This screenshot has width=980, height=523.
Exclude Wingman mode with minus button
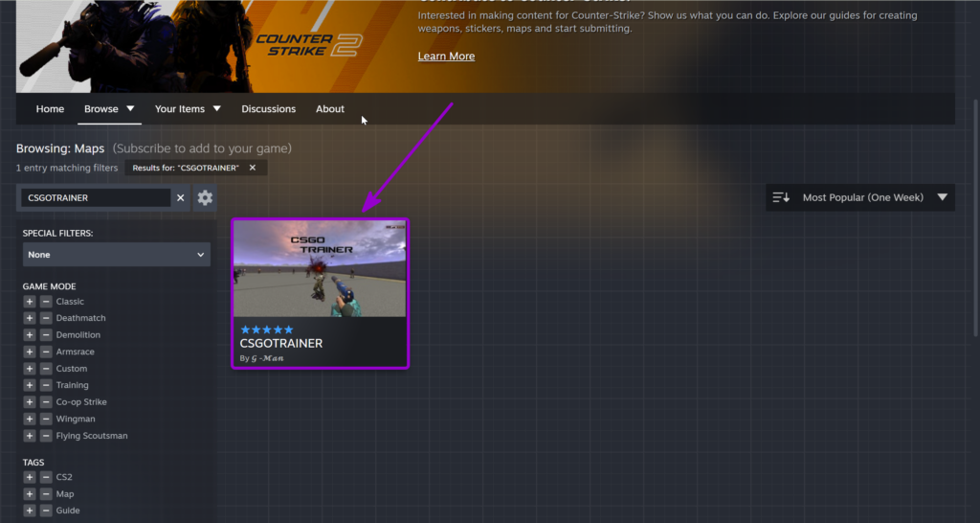pos(46,419)
